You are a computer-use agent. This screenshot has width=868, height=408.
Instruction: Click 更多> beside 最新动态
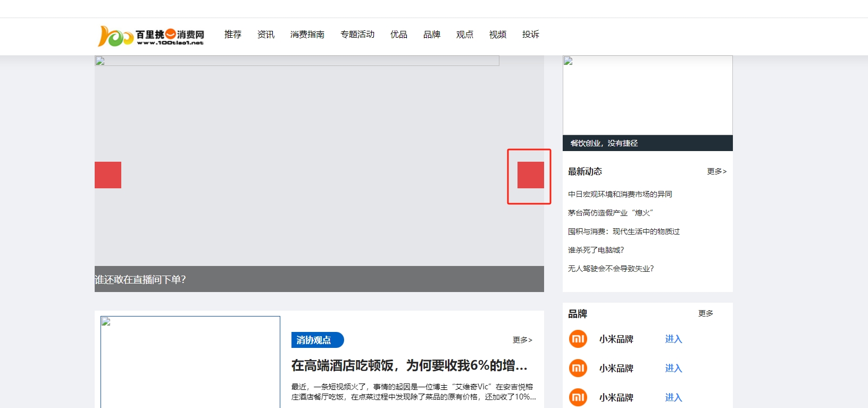coord(717,171)
